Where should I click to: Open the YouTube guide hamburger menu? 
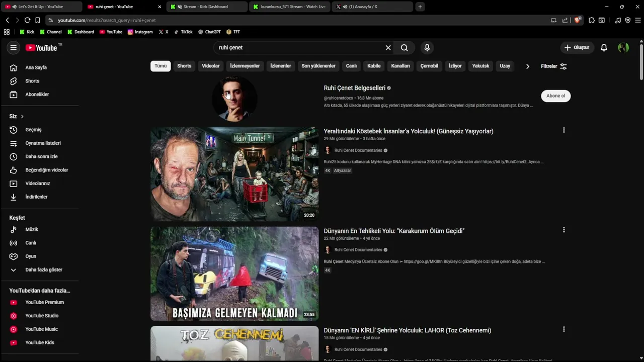pyautogui.click(x=14, y=48)
